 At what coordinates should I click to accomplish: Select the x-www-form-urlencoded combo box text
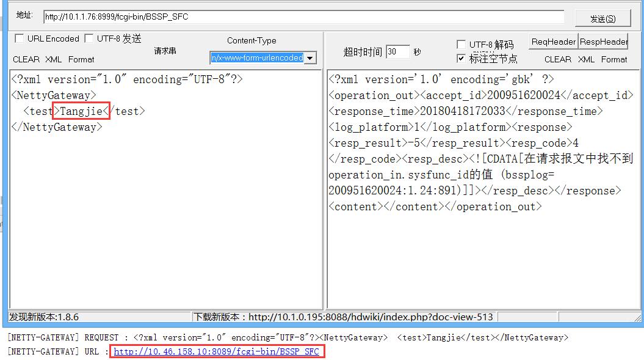257,58
